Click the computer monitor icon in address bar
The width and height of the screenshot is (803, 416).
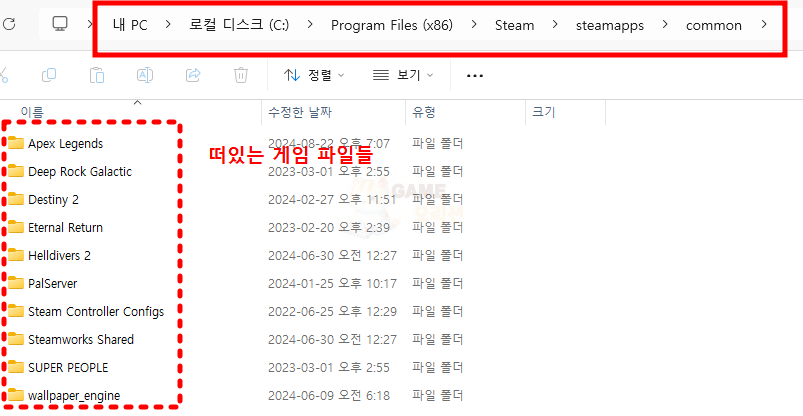tap(60, 24)
